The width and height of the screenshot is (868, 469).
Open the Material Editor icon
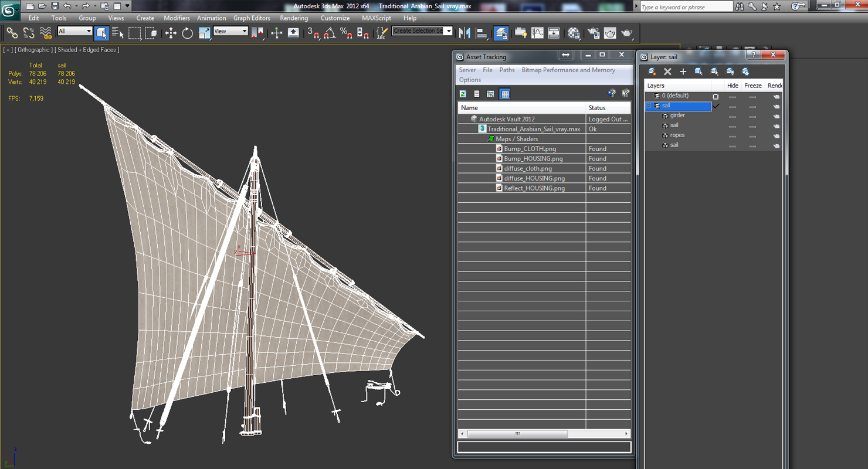click(574, 33)
